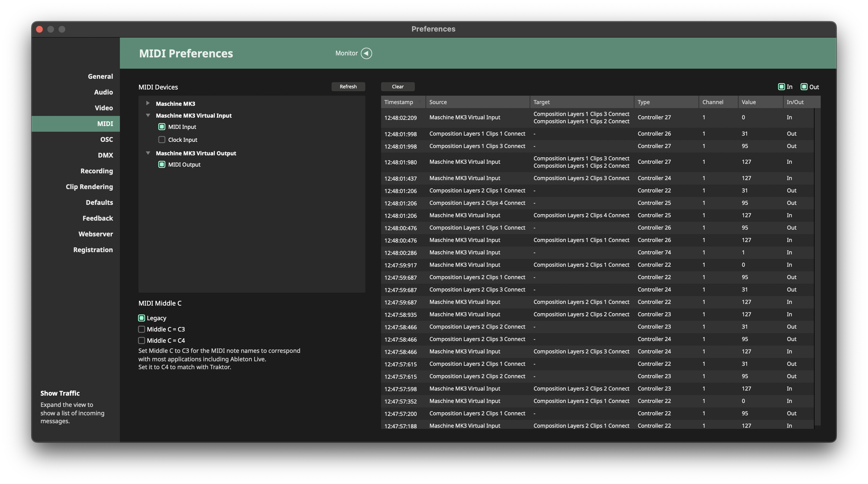Select Middle C = C3 option

[142, 329]
